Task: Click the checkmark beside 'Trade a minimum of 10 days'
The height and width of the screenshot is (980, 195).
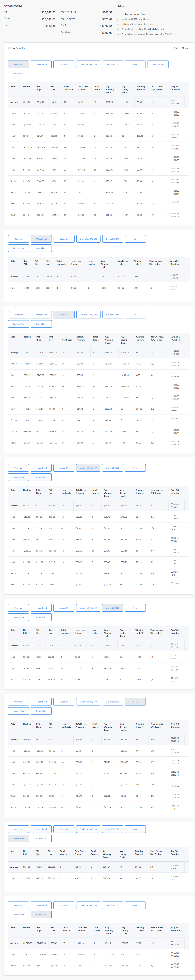Action: [x=118, y=14]
